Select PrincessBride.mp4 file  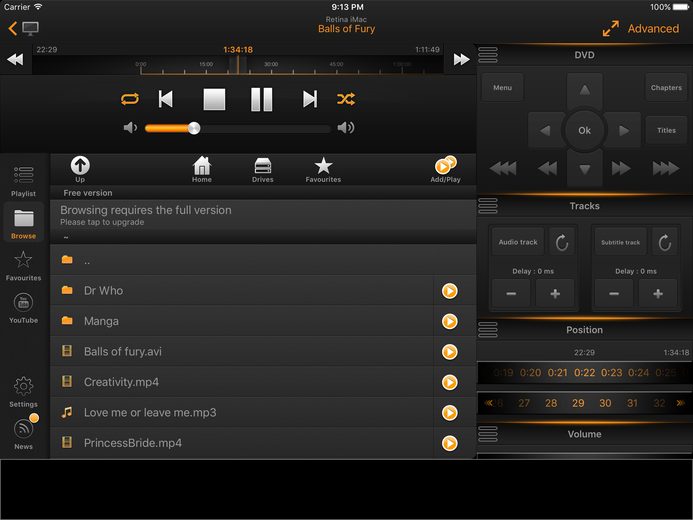[242, 443]
